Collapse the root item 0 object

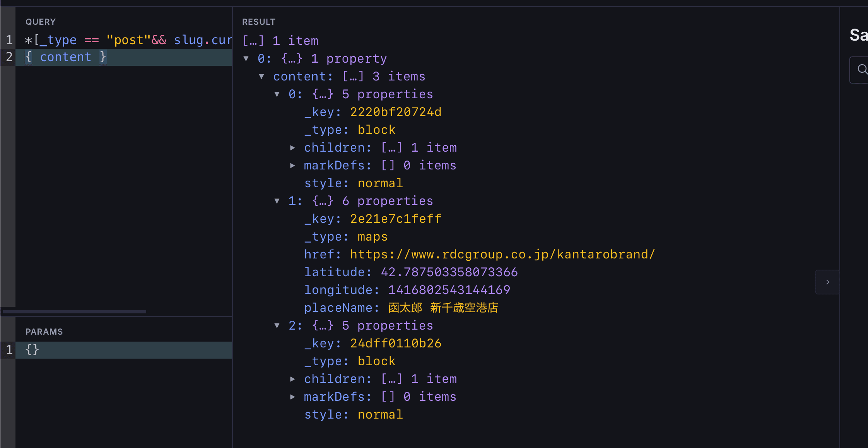tap(246, 58)
